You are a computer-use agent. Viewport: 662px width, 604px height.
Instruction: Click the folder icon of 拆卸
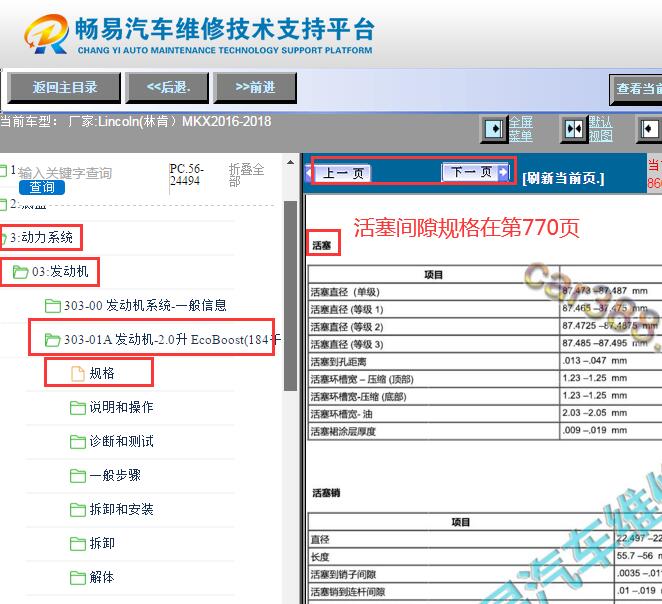[x=78, y=544]
